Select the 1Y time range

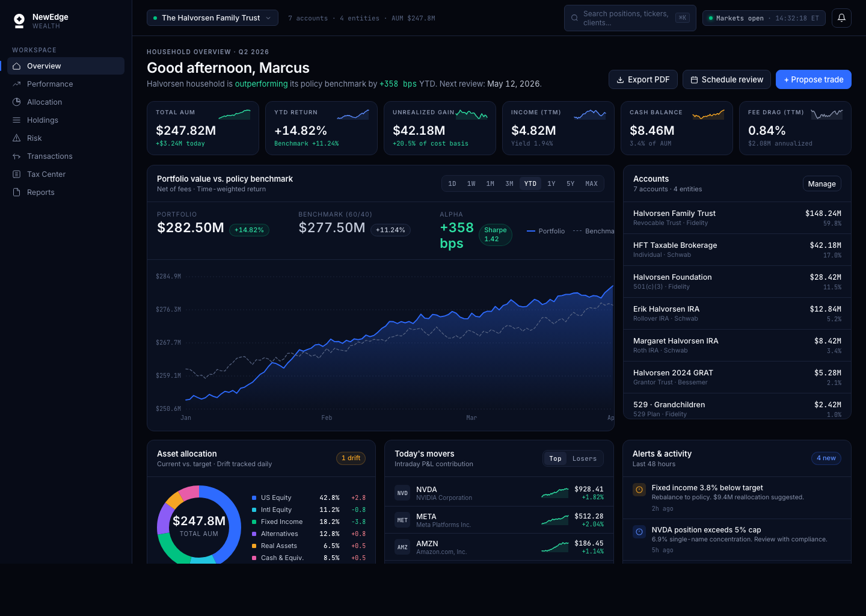(x=551, y=184)
